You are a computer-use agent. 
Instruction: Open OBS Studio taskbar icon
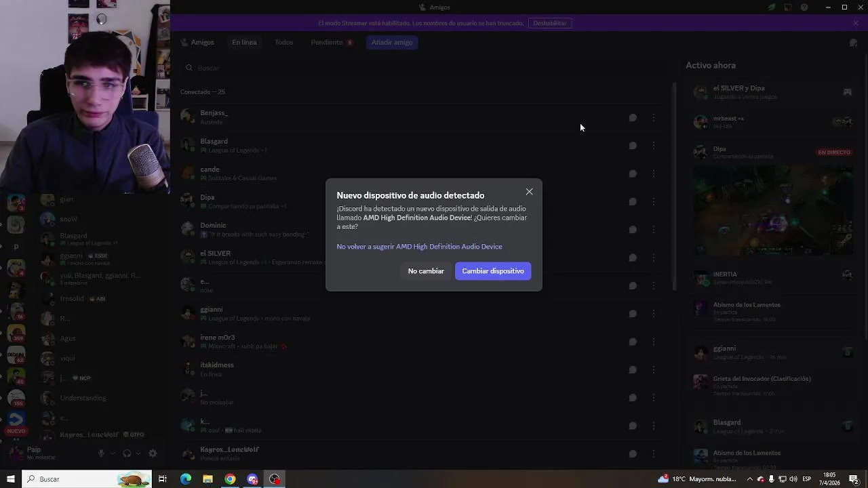275,479
